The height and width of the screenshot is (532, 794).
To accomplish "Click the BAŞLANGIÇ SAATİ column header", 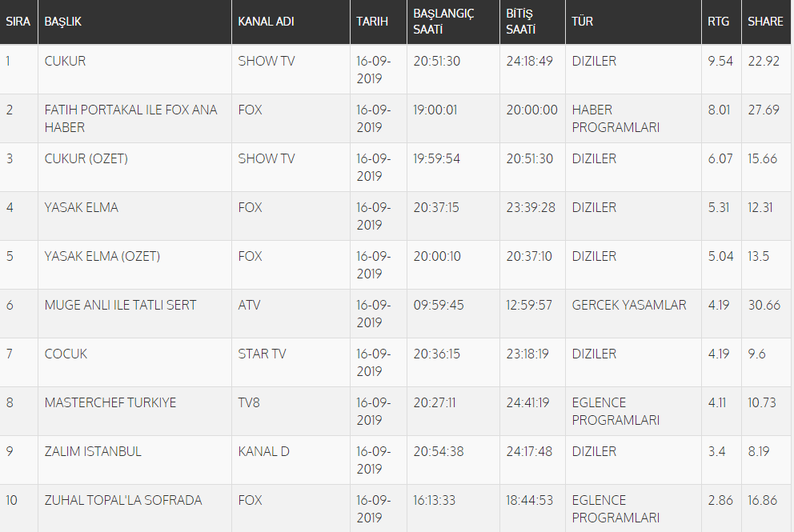I will 443,22.
